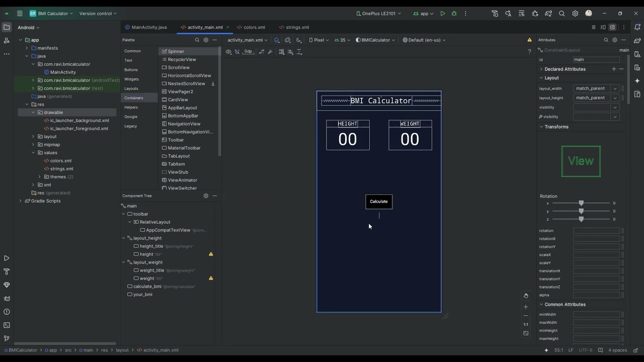
Task: Zoom in the design surface
Action: click(x=526, y=307)
